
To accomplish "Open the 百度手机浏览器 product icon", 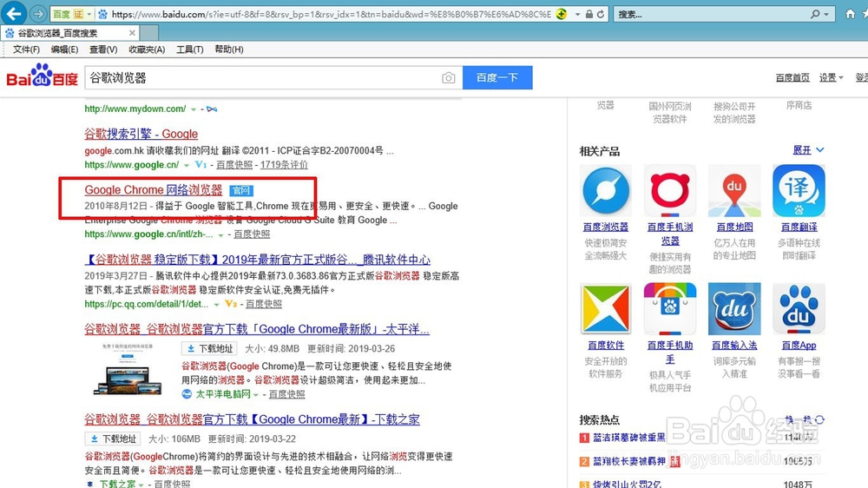I will 670,190.
